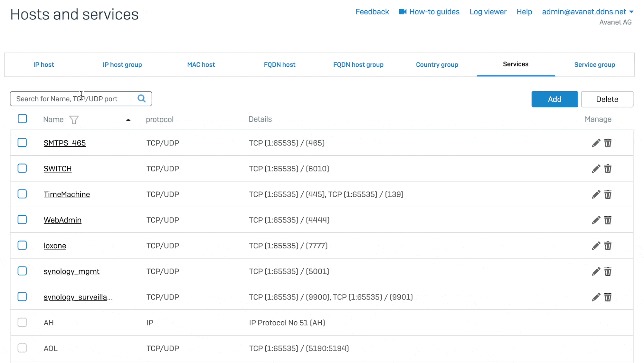The height and width of the screenshot is (363, 644).
Task: Edit synology_surveilla... service with pencil icon
Action: [596, 297]
